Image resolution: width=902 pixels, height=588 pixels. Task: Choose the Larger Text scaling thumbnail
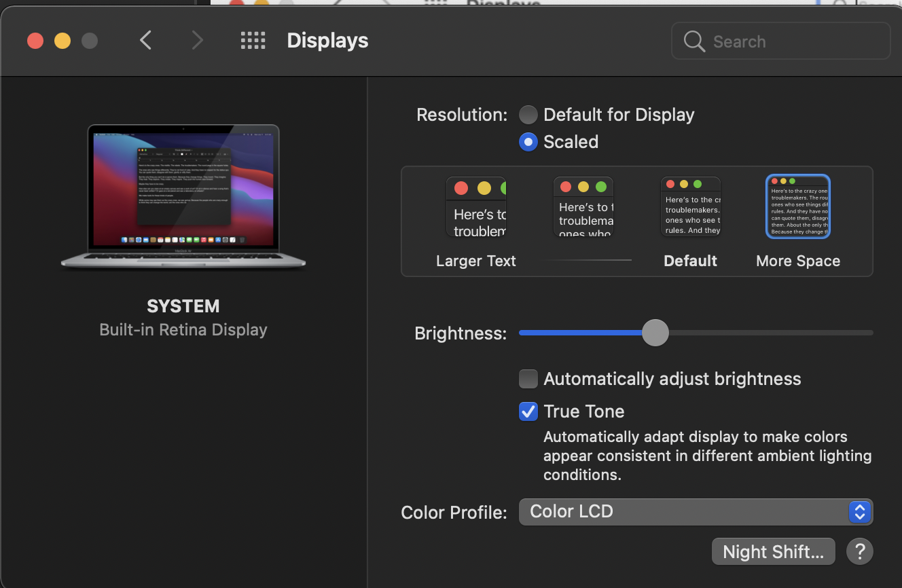[x=476, y=207]
